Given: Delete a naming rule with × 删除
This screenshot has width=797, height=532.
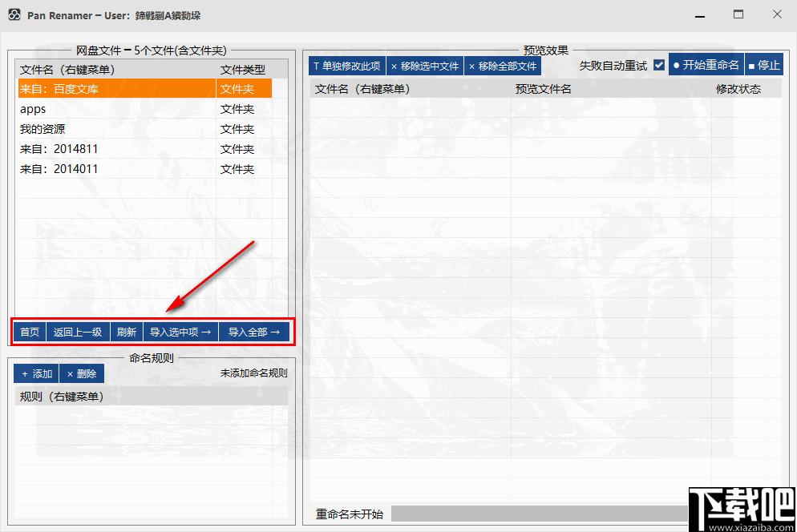Looking at the screenshot, I should [x=82, y=373].
